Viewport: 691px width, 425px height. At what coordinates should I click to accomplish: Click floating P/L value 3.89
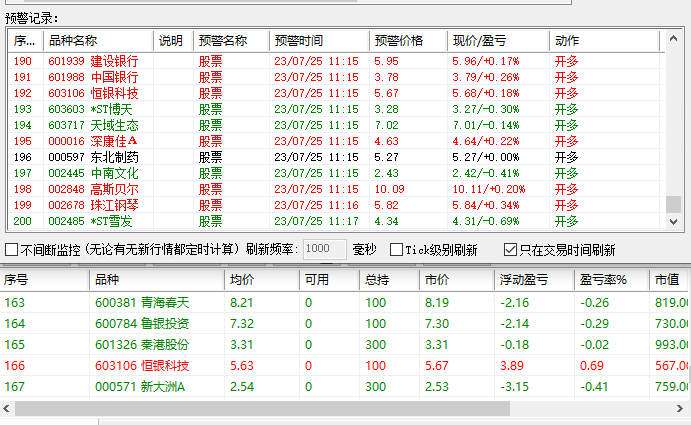512,365
